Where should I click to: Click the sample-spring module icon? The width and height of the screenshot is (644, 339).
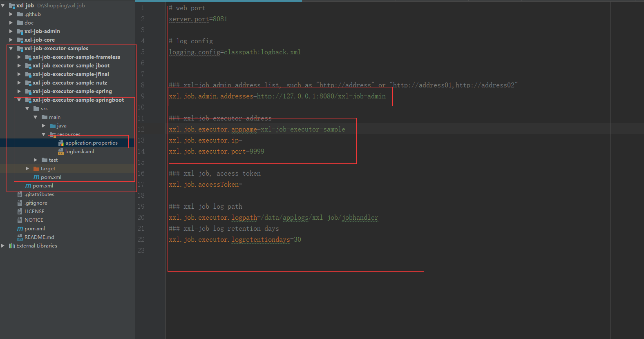click(x=28, y=91)
